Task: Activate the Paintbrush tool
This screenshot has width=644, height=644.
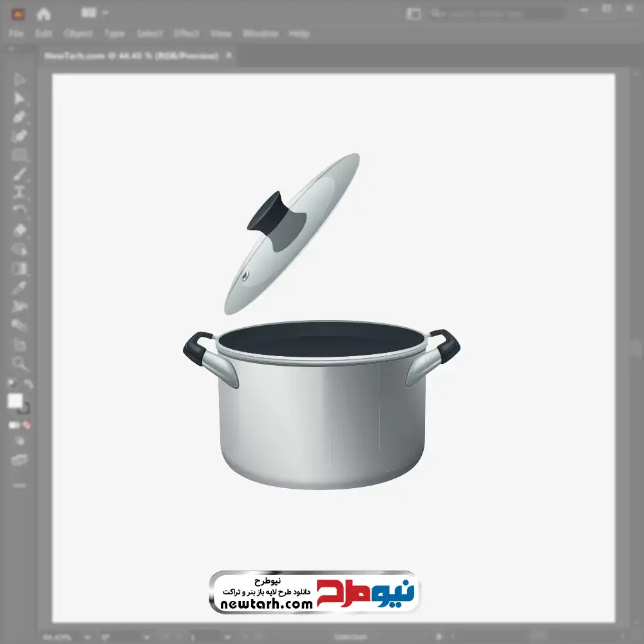Action: [19, 174]
